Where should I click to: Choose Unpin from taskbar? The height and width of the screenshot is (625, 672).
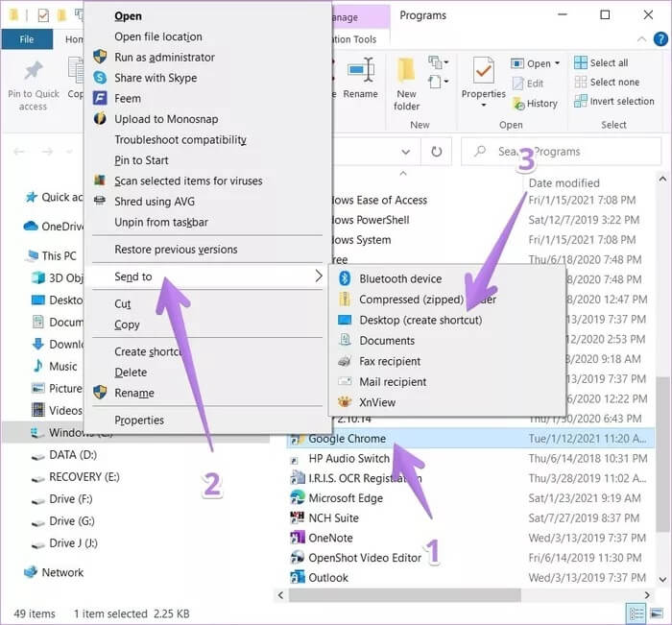click(x=160, y=222)
